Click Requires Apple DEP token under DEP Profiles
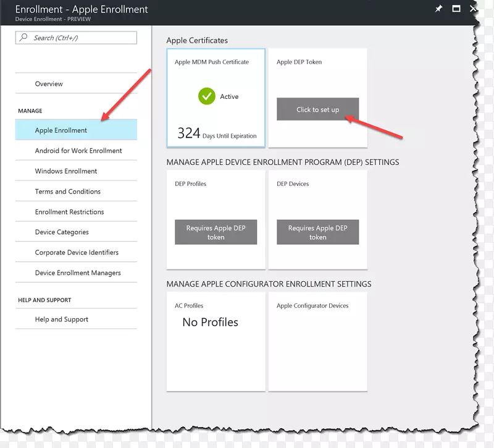 pos(216,232)
